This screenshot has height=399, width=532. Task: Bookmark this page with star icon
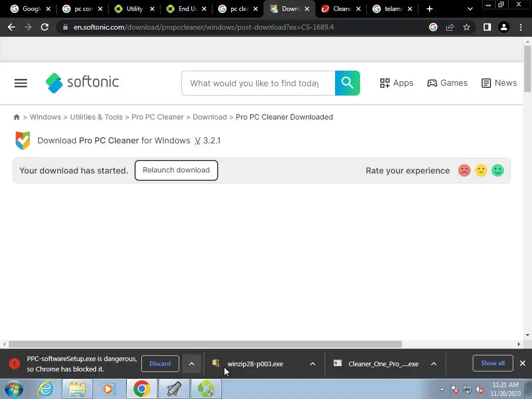point(467,27)
